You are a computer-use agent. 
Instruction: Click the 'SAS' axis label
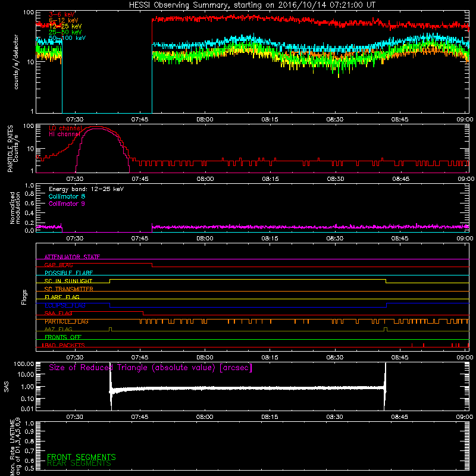point(7,386)
